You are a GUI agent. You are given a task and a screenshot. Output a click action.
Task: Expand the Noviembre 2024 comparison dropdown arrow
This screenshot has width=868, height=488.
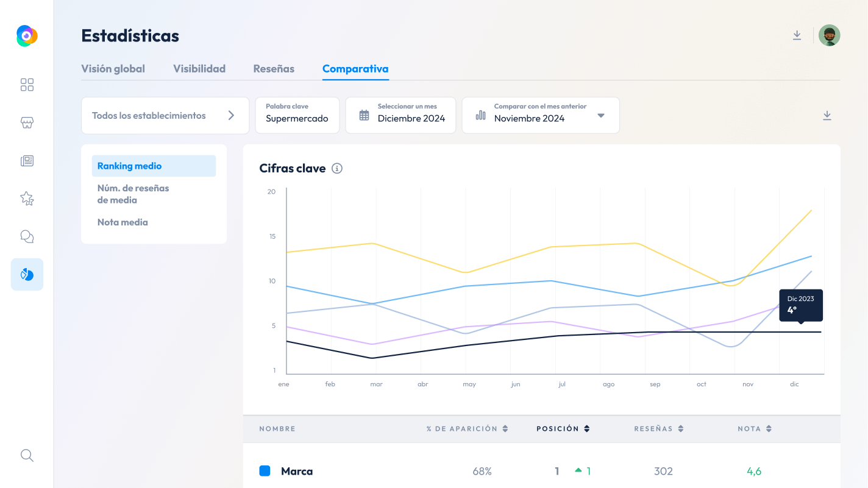point(601,116)
